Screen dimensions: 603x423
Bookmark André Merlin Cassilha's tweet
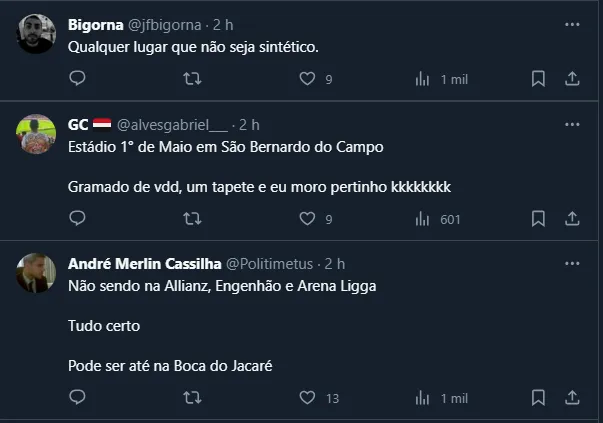click(538, 398)
